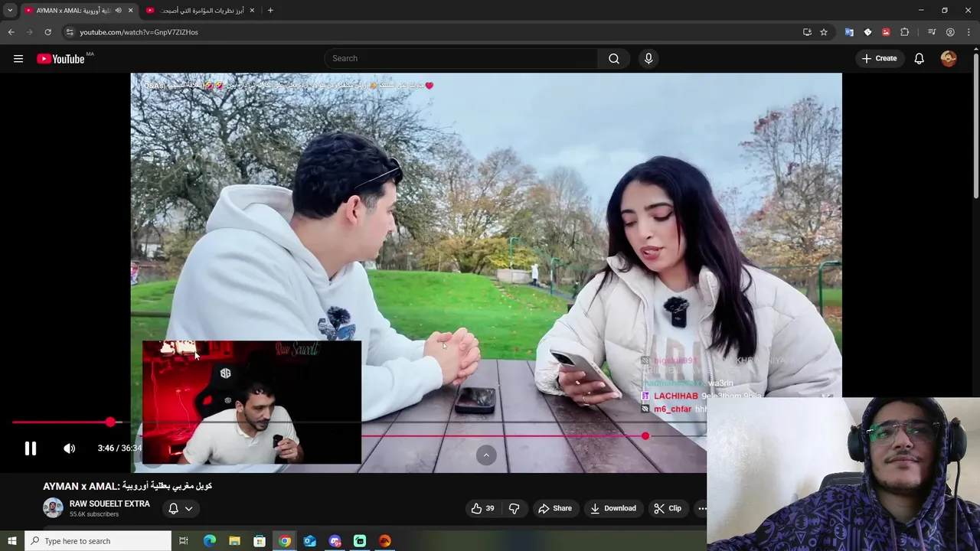980x551 pixels.
Task: Click LACHIHAB chat username in video
Action: [675, 396]
